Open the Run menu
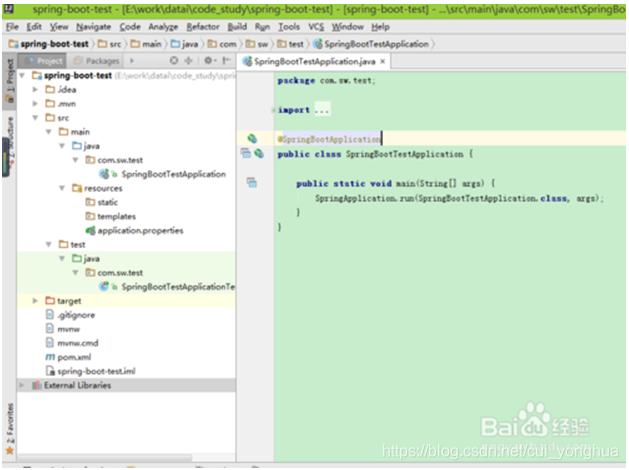This screenshot has width=629, height=470. (262, 27)
